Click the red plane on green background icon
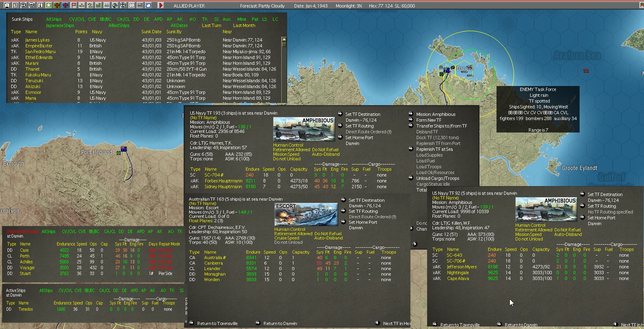644x329 pixels. (57, 5)
